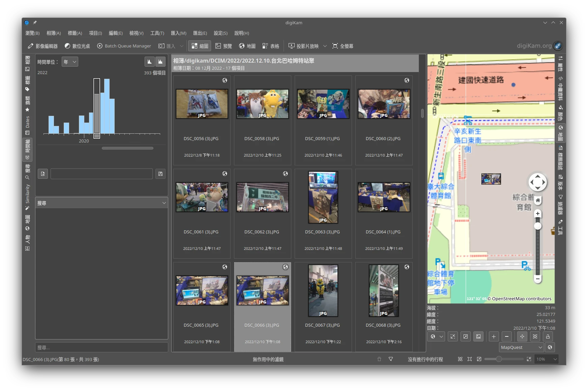588x391 pixels.
Task: Launch Batch Queue Manager
Action: coord(124,46)
